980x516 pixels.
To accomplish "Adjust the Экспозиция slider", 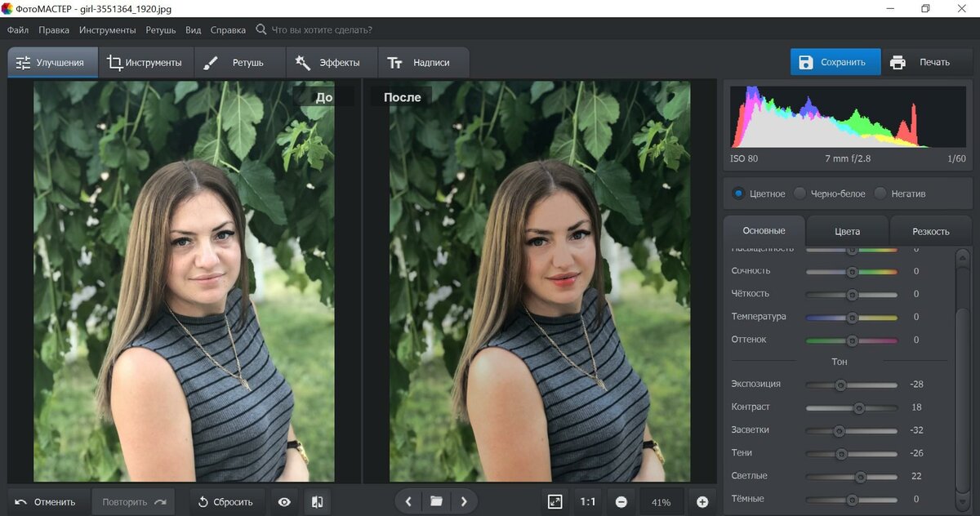I will coord(852,385).
